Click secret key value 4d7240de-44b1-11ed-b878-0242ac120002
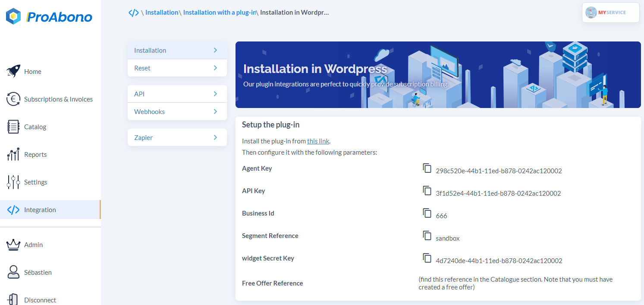644x305 pixels. tap(499, 261)
